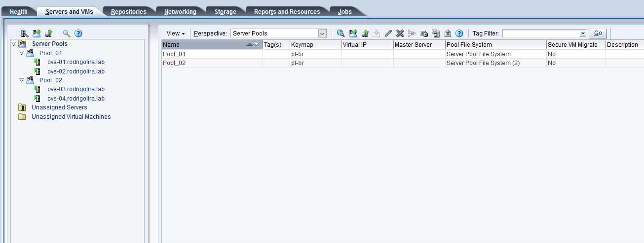Image resolution: width=644 pixels, height=243 pixels.
Task: Click the magnifying glass Find icon in left pane
Action: point(67,34)
